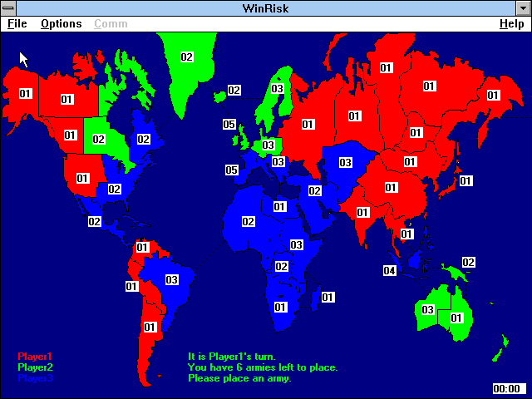Select blue Eastern United States territory
Viewport: 532px width, 399px height.
[x=115, y=189]
